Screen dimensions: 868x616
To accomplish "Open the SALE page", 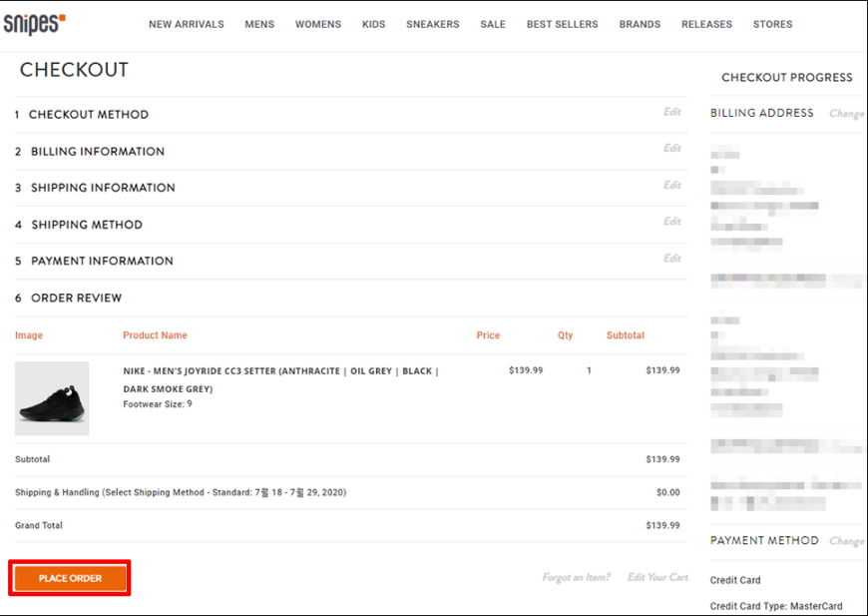I will [x=493, y=24].
